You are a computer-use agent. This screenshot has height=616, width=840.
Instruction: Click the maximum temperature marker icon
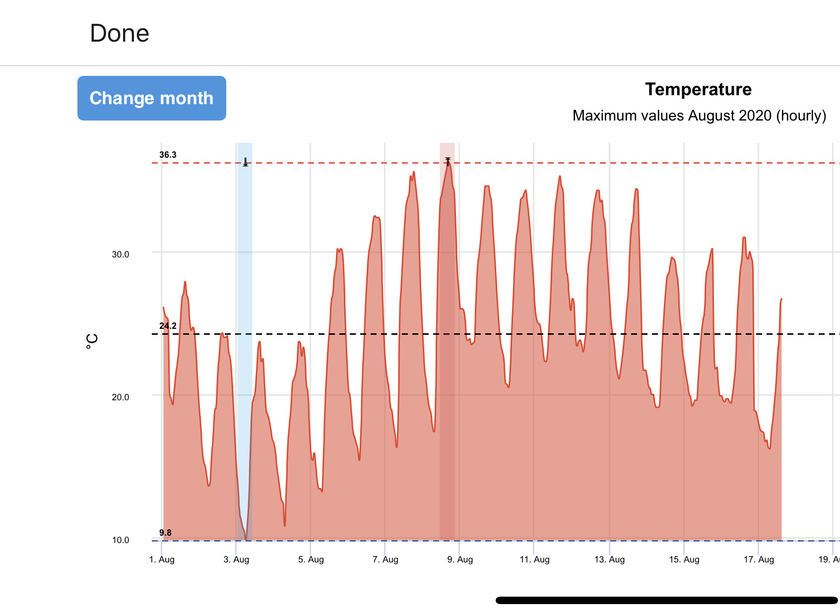click(448, 162)
